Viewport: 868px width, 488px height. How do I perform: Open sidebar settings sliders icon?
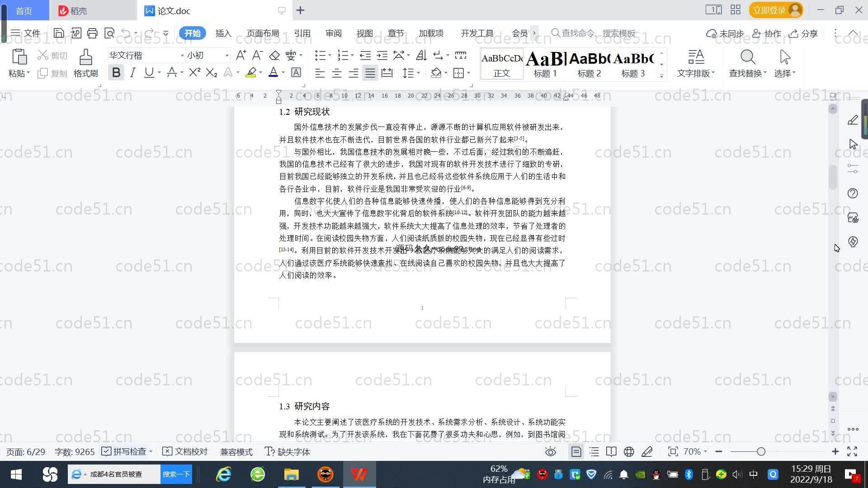coord(853,169)
